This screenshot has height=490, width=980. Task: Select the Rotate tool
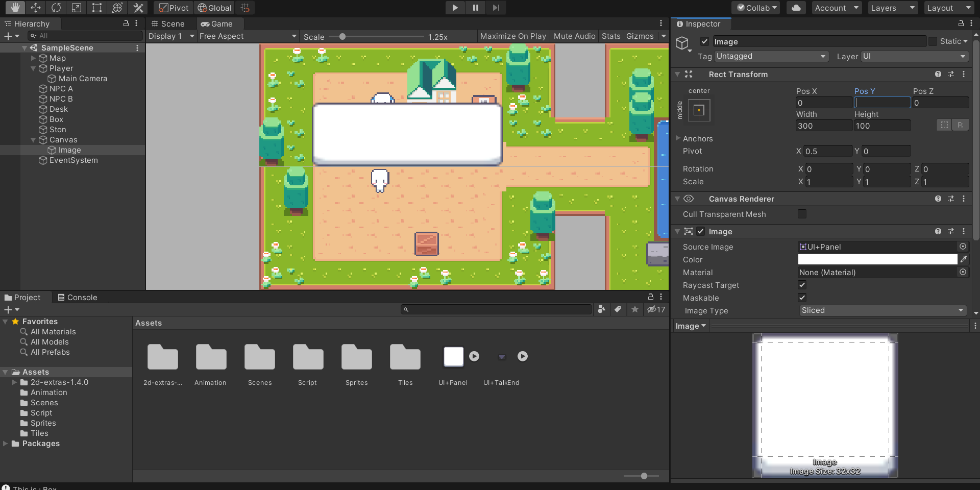(x=56, y=8)
